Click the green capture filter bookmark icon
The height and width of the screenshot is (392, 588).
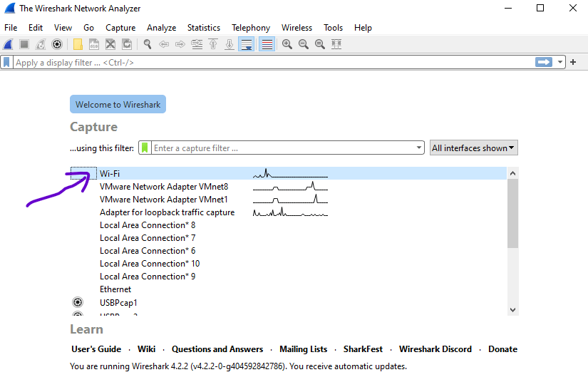145,148
